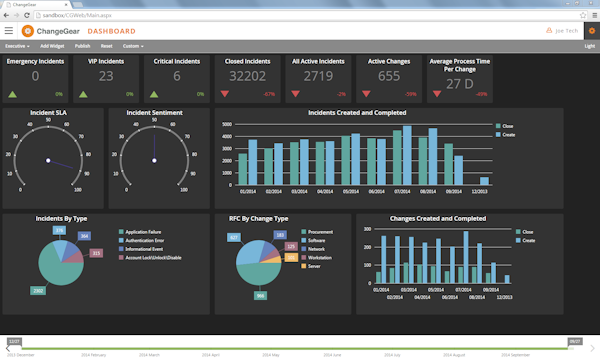This screenshot has height=361, width=600.
Task: Click the Incident SLA gauge needle hub
Action: click(x=48, y=160)
